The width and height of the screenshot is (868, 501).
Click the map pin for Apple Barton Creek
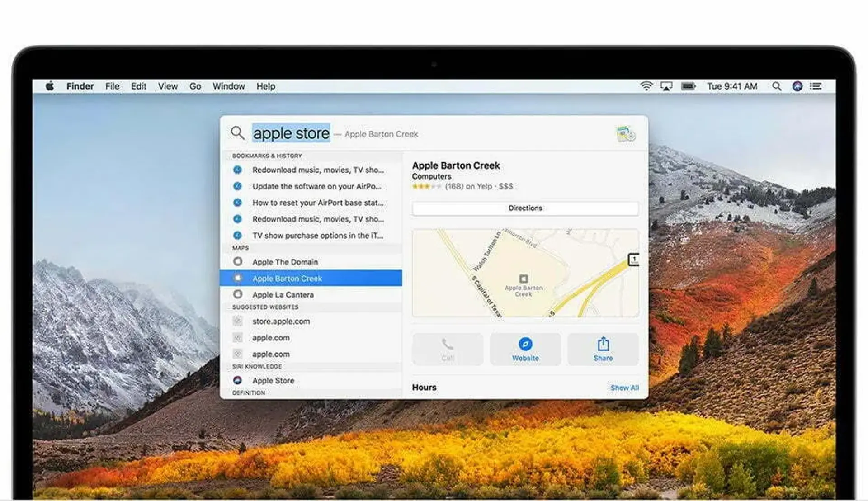pyautogui.click(x=524, y=279)
